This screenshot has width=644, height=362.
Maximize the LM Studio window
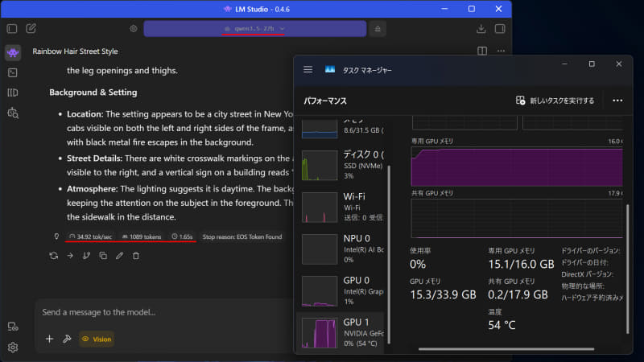(472, 9)
